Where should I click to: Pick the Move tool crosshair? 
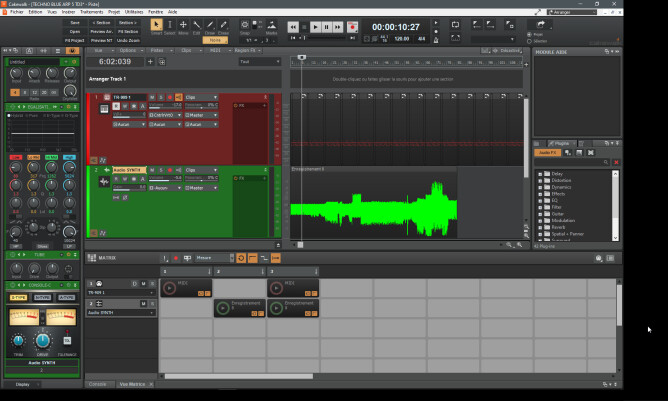pyautogui.click(x=183, y=25)
